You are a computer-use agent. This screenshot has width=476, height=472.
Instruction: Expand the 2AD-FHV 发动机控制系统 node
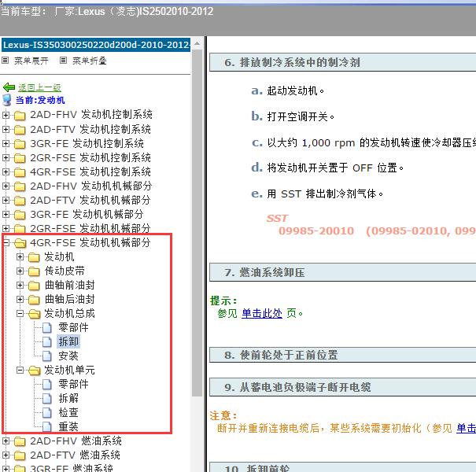6,115
